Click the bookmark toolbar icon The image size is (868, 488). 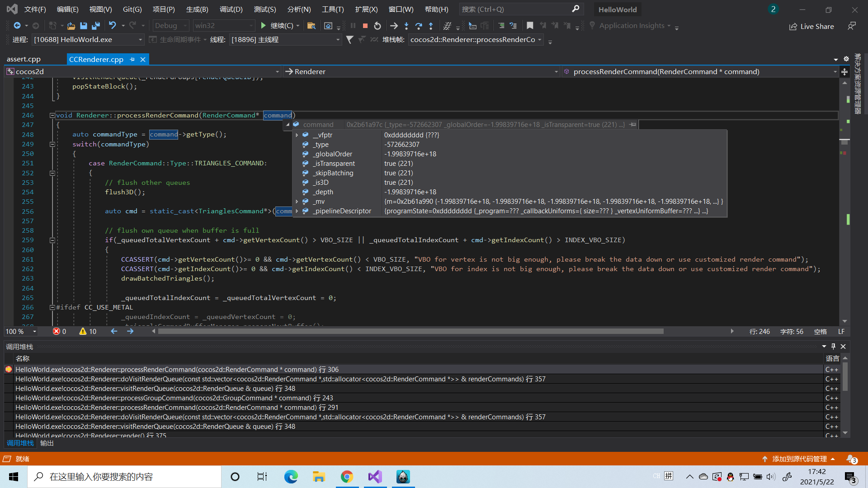click(530, 26)
